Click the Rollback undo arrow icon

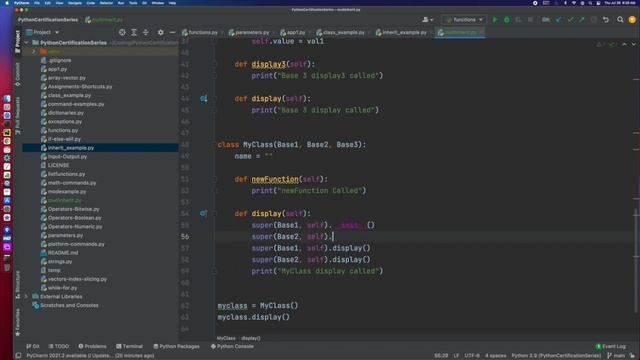606,20
